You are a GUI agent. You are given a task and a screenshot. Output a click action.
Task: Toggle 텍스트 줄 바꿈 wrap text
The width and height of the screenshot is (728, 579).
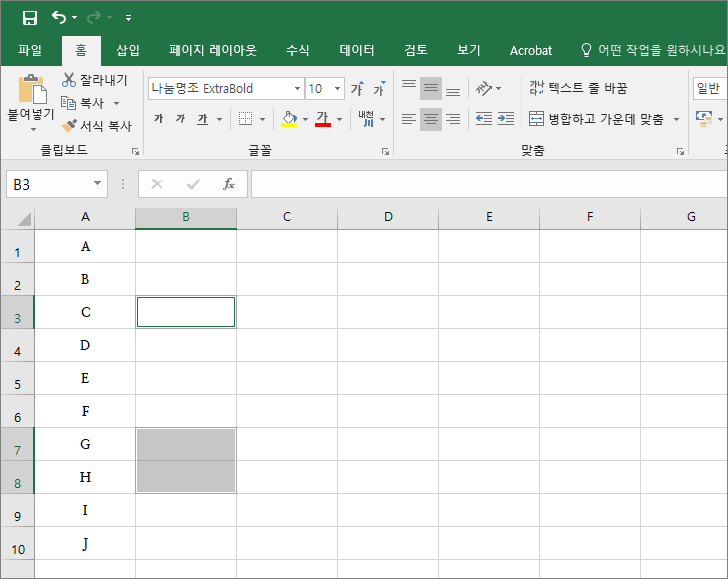coord(578,88)
